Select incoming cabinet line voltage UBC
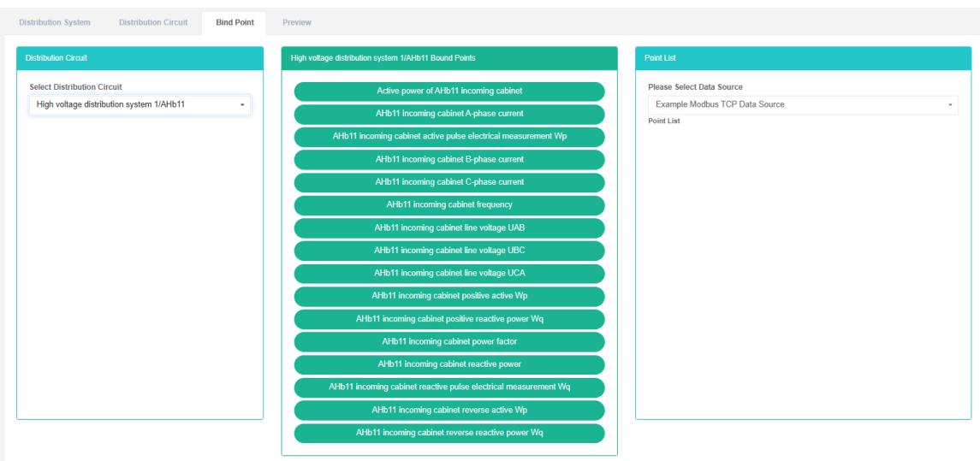 [x=449, y=251]
